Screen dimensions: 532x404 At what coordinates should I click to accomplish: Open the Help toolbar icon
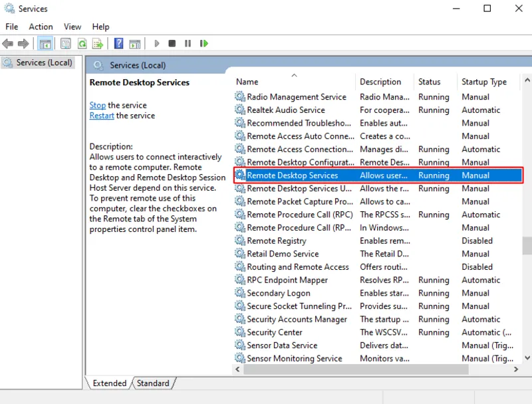point(118,43)
